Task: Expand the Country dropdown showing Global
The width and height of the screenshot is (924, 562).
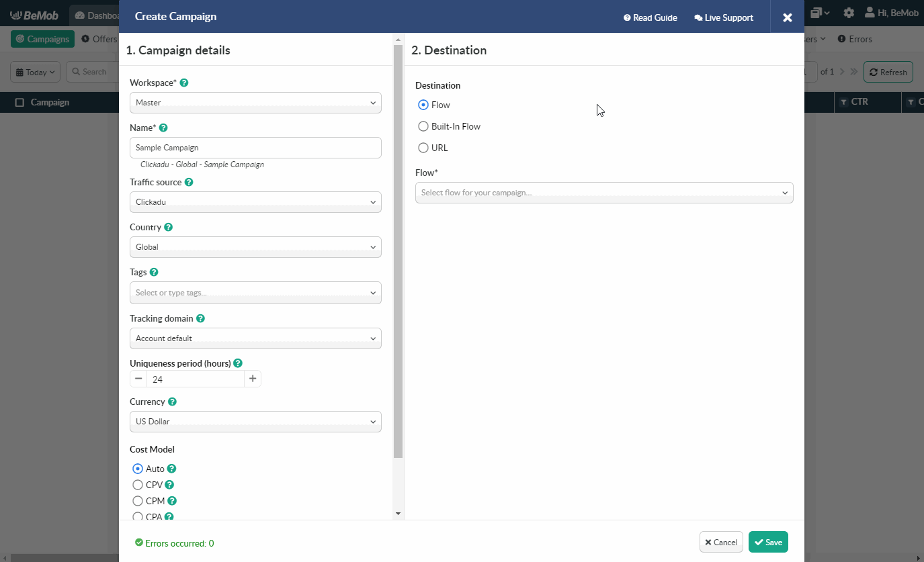Action: pyautogui.click(x=255, y=247)
